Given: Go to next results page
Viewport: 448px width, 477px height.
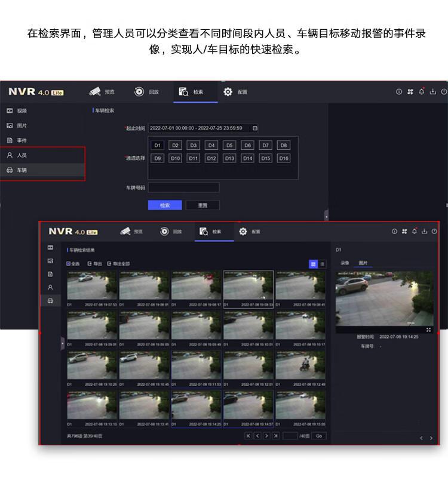Looking at the screenshot, I should (266, 436).
